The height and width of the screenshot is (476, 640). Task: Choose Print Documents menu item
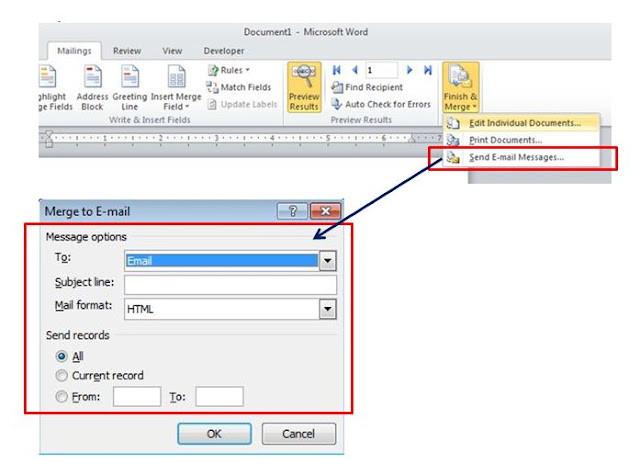click(521, 140)
